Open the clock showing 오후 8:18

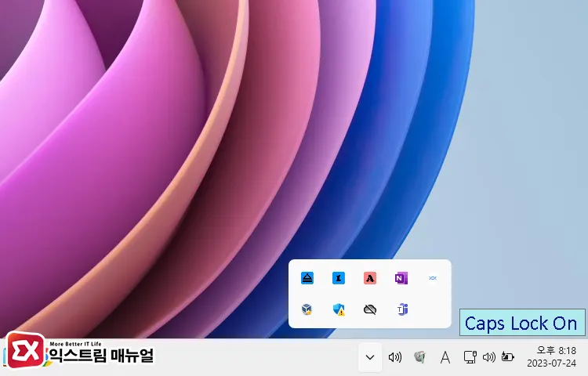coord(556,350)
